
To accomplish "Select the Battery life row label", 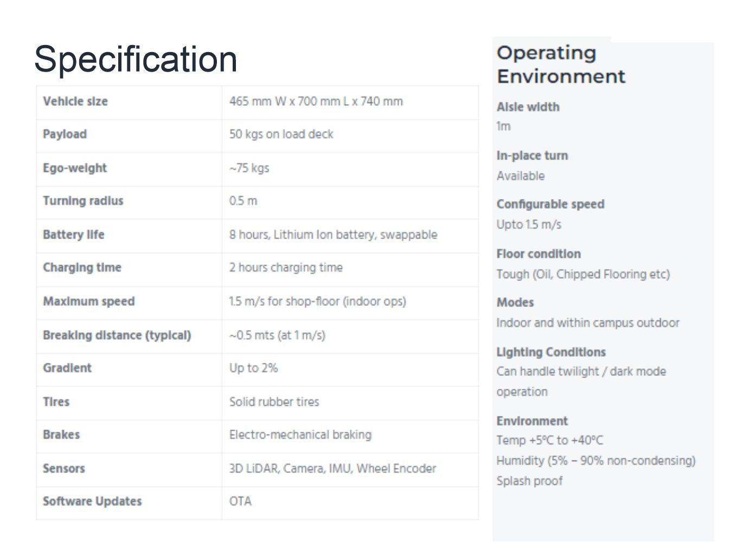I will (x=74, y=235).
